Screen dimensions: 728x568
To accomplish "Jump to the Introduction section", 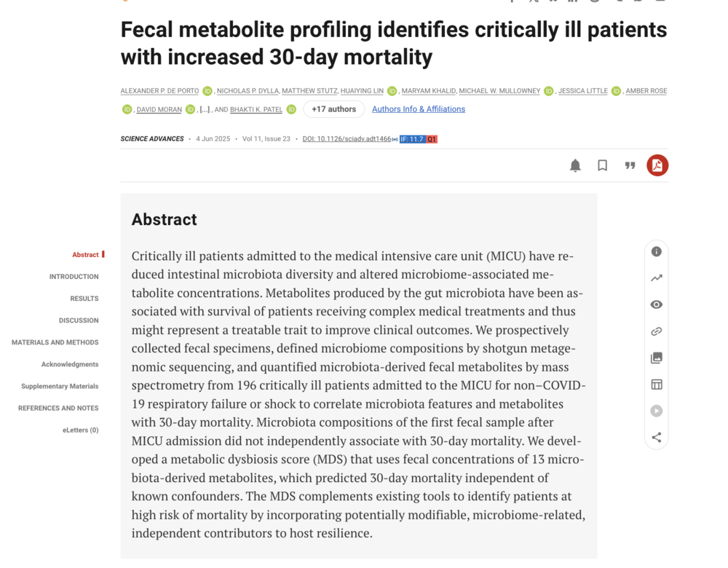I will click(x=74, y=277).
